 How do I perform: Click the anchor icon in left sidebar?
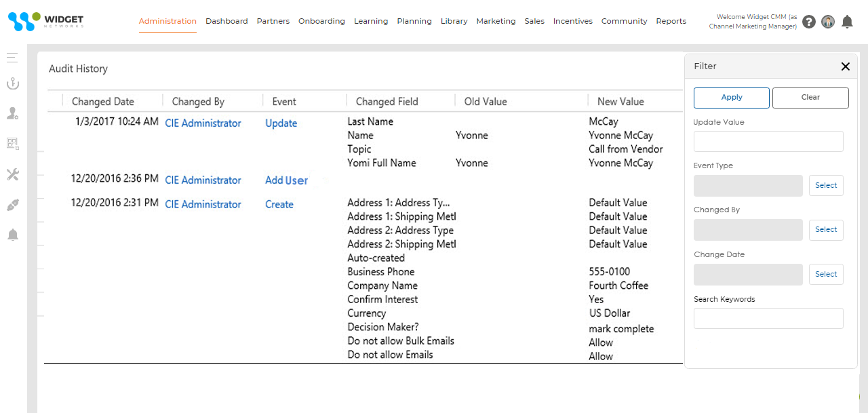click(12, 83)
